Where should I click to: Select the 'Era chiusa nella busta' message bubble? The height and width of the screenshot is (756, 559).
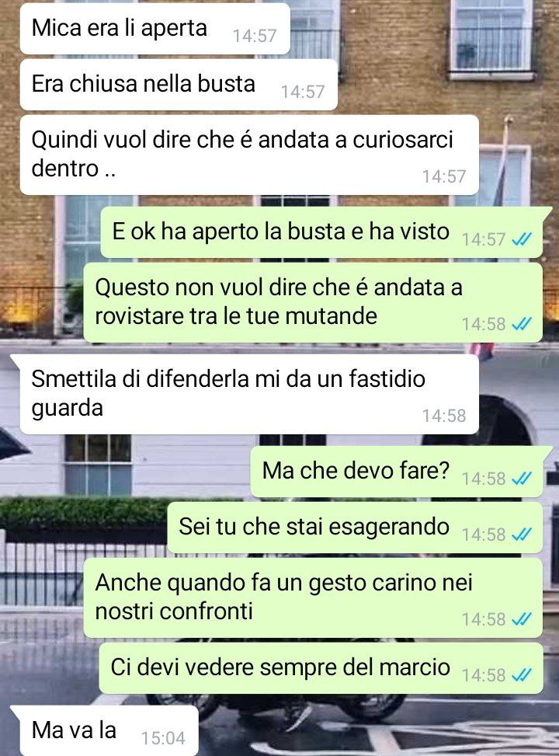(179, 85)
